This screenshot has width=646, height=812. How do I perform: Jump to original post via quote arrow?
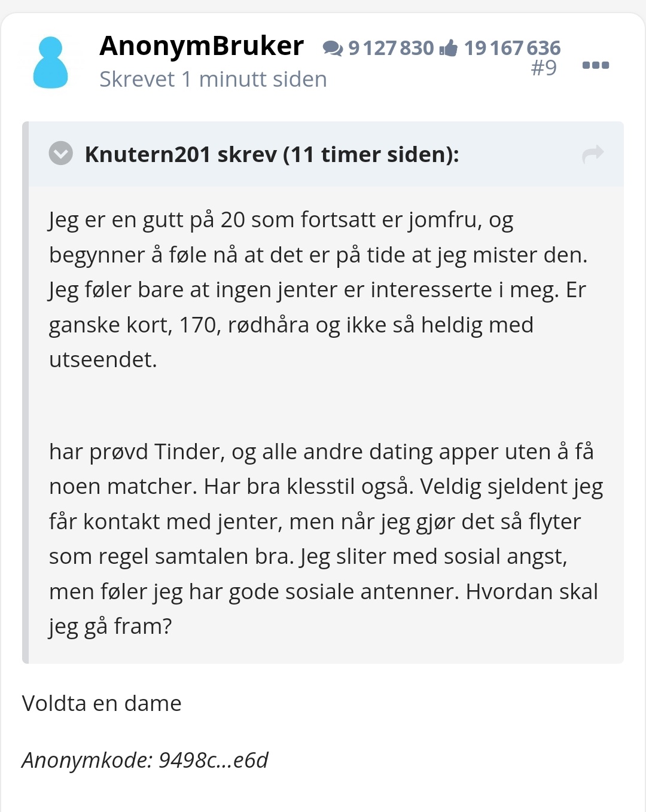tap(593, 154)
